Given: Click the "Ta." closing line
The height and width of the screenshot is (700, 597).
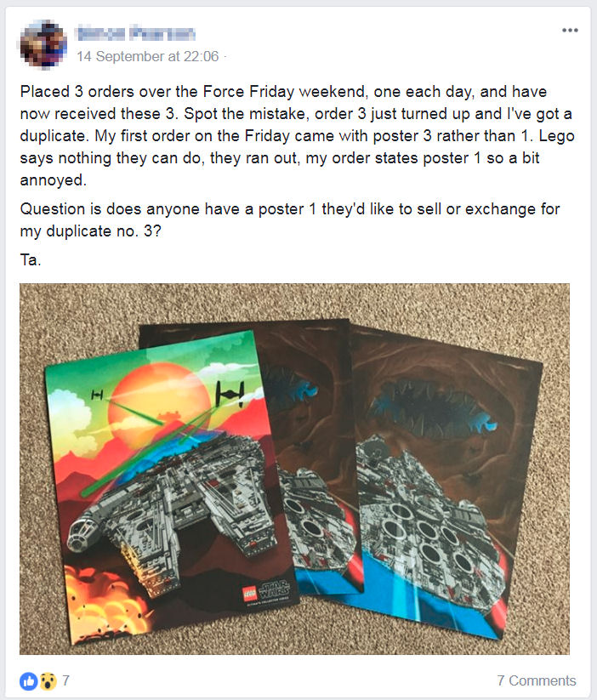Looking at the screenshot, I should pos(31,259).
